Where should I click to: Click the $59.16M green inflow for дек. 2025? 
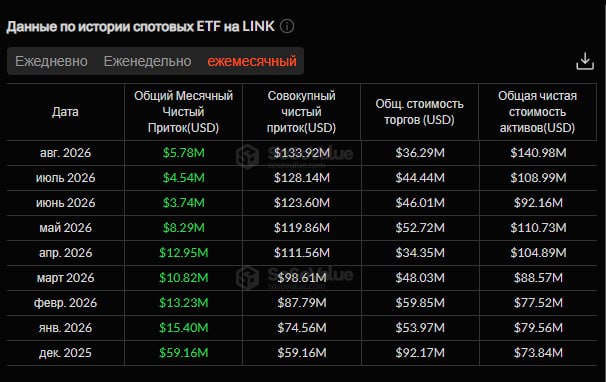coord(184,353)
